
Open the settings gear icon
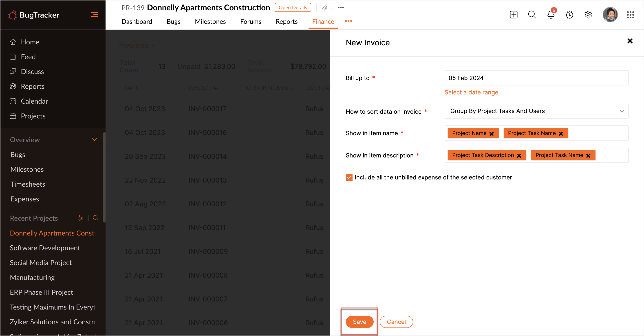588,15
